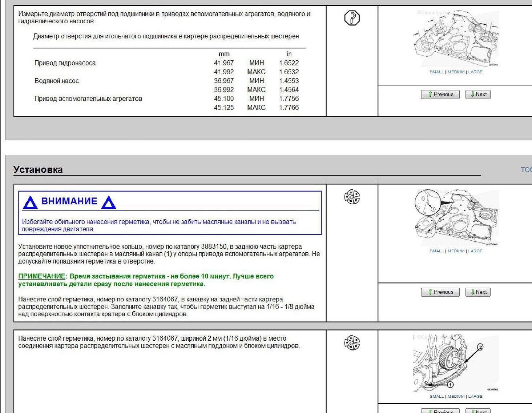Image resolution: width=532 pixels, height=413 pixels.
Task: Click the mm column header
Action: 224,54
